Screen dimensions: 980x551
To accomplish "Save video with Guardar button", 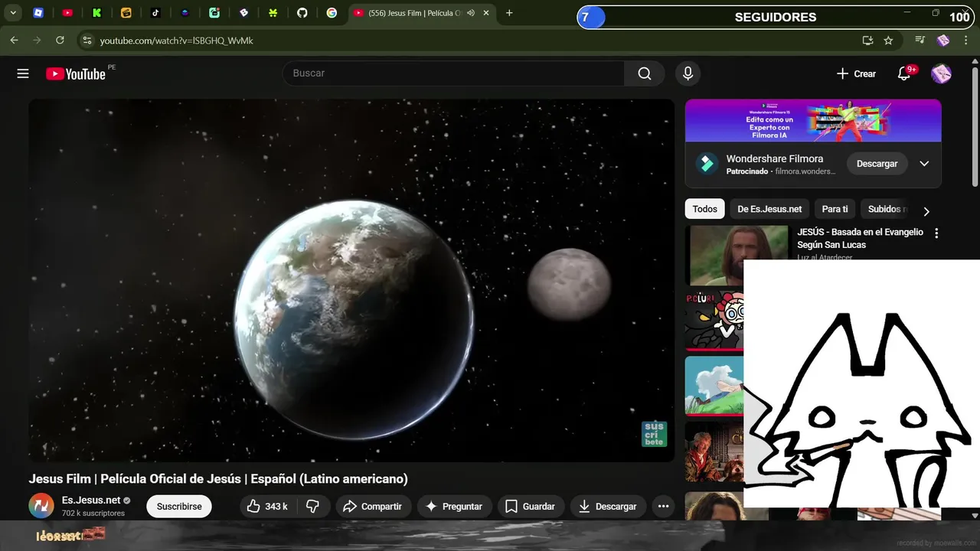I will [530, 507].
